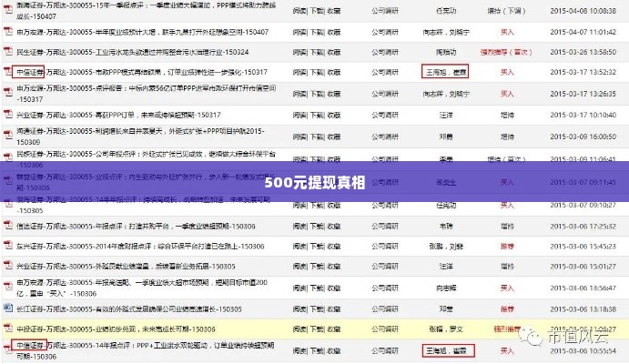The height and width of the screenshot is (364, 629).
Task: Click PDF icon of 兴业证券 外延贡献 report
Action: click(x=8, y=266)
